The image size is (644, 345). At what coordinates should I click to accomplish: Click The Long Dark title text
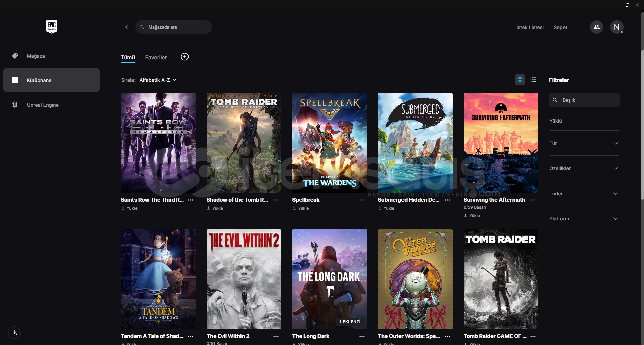(x=311, y=336)
